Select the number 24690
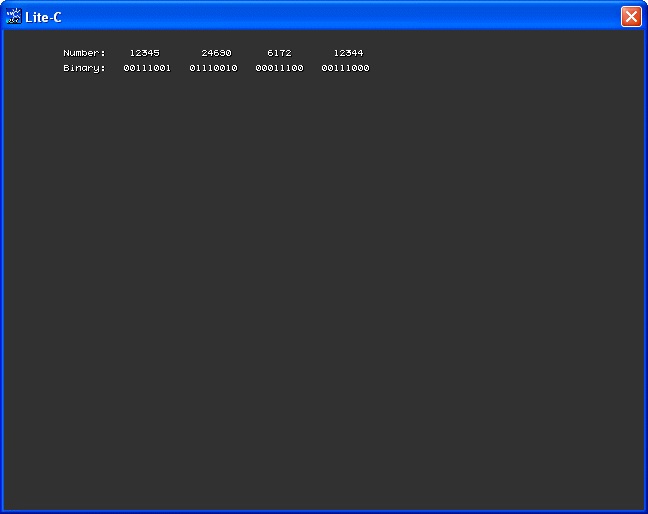This screenshot has width=648, height=514. tap(216, 53)
